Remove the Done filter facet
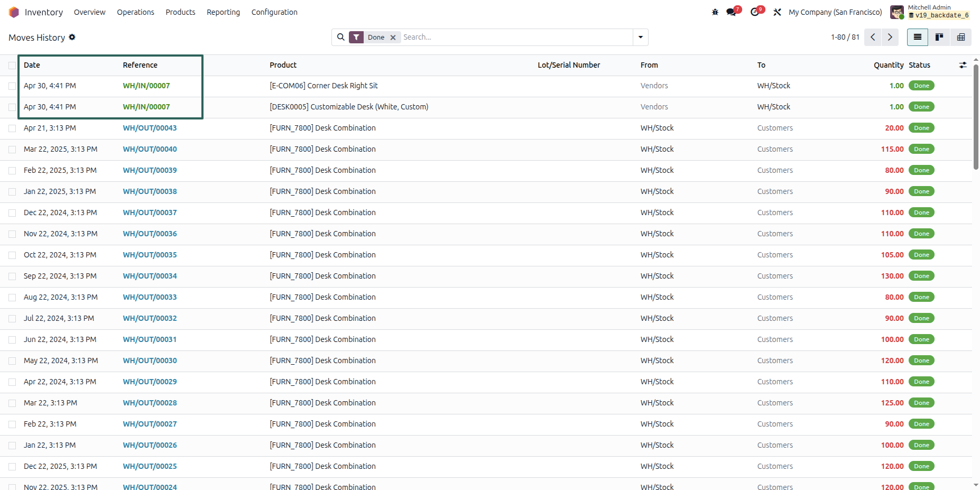Image resolution: width=980 pixels, height=490 pixels. tap(393, 38)
